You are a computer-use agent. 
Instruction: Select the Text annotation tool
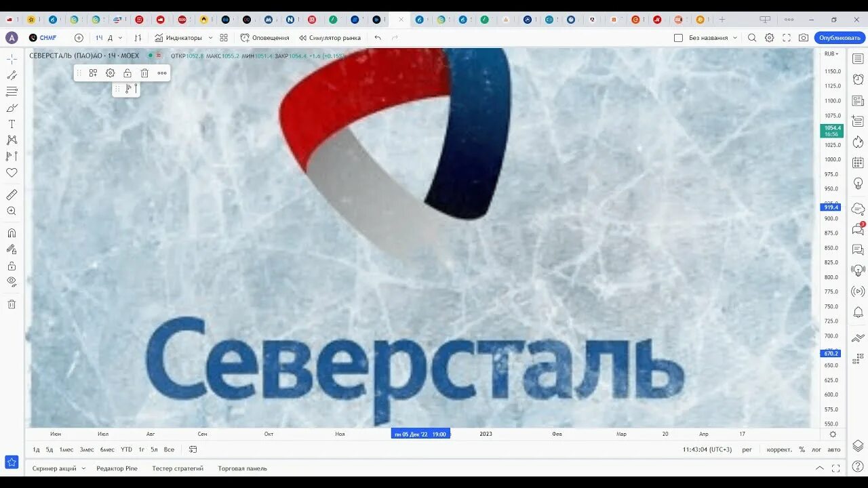click(12, 124)
